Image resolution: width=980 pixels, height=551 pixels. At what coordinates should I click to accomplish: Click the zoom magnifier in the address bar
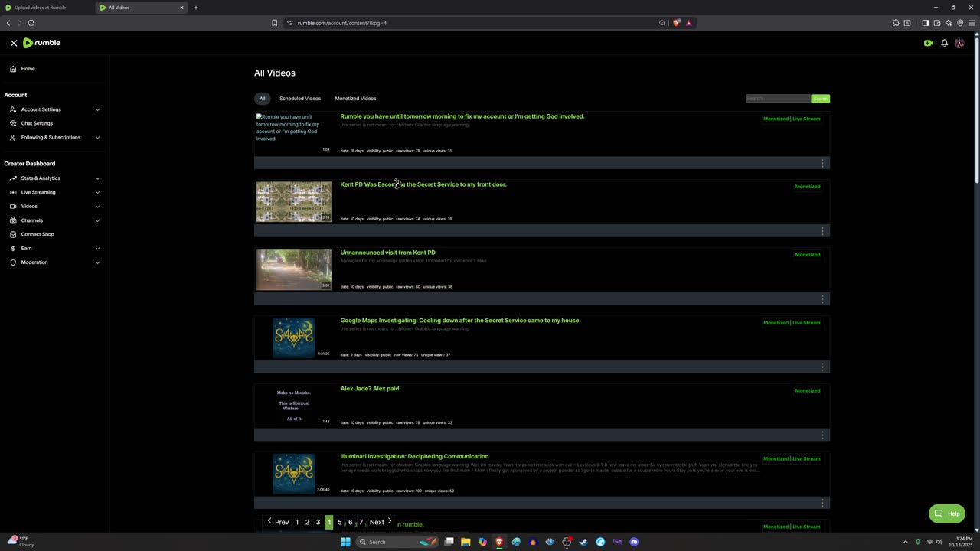click(662, 23)
